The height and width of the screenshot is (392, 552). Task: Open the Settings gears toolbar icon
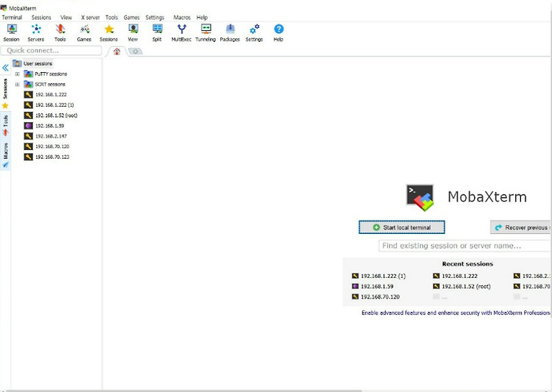254,33
